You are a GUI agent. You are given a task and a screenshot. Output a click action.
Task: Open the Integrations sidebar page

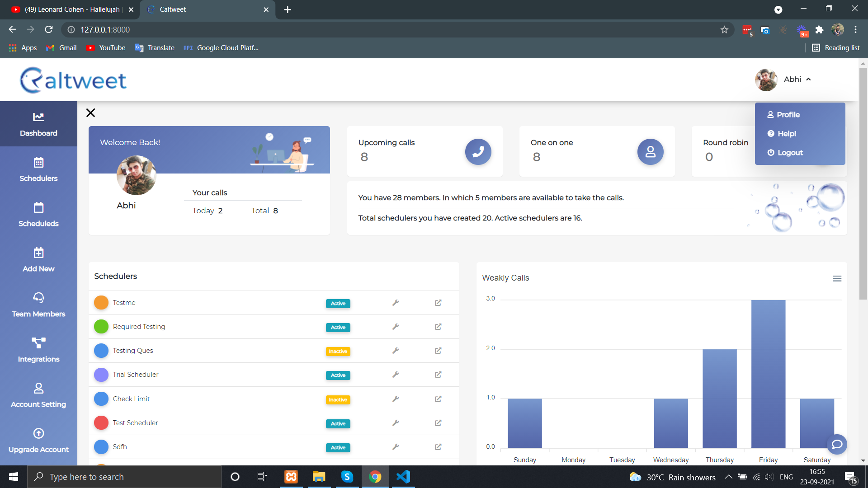click(38, 350)
